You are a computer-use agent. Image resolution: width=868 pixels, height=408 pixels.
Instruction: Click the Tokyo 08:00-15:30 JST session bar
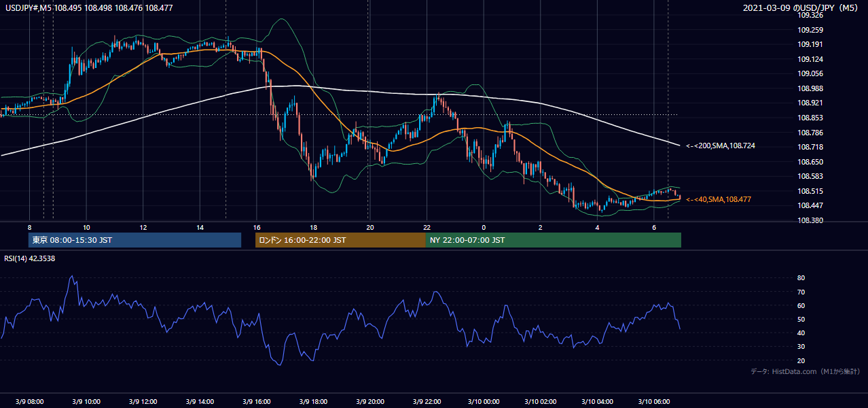coord(134,240)
